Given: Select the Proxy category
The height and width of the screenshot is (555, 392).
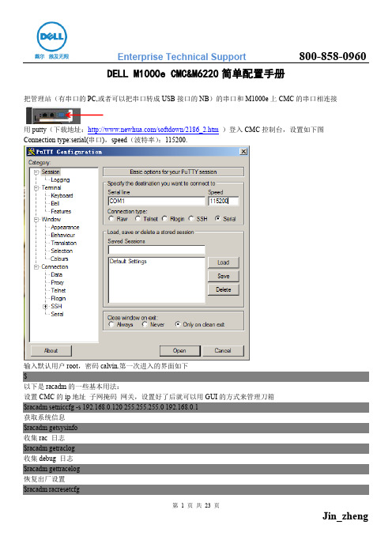Looking at the screenshot, I should click(58, 282).
